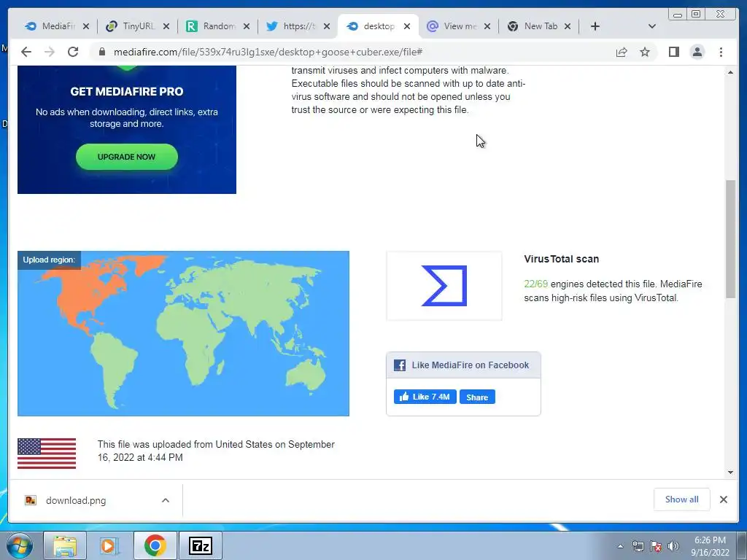This screenshot has width=747, height=560.
Task: Expand the tab search dropdown arrow
Action: (x=652, y=26)
